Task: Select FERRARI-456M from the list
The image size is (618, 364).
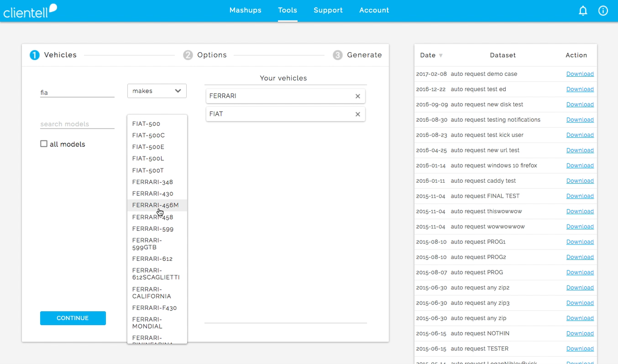Action: click(155, 205)
